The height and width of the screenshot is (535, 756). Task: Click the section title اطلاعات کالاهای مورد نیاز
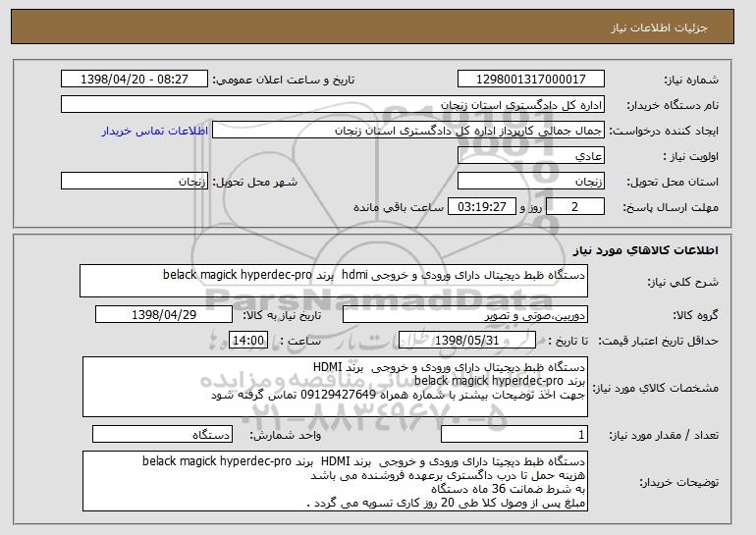646,249
